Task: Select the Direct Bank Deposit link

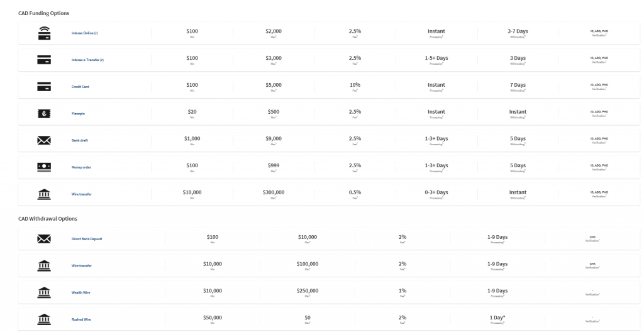Action: pos(87,239)
